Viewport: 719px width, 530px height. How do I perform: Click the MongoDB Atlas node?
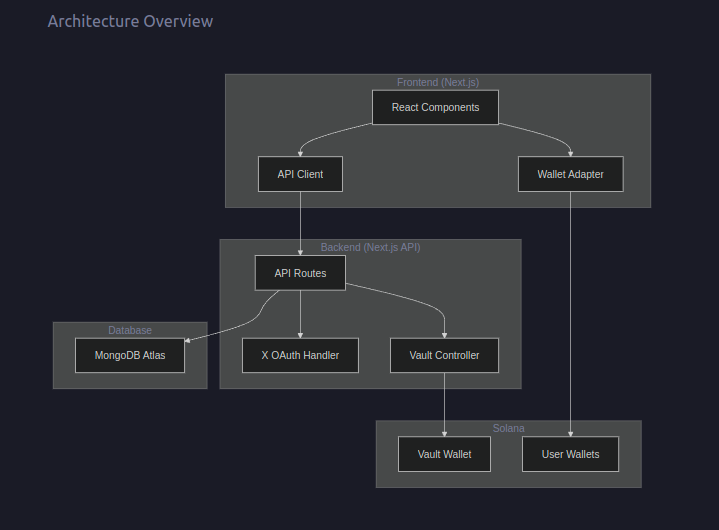pyautogui.click(x=130, y=355)
